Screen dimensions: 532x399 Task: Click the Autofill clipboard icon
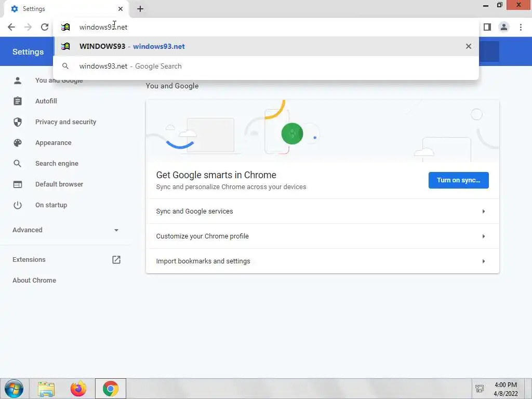(x=18, y=101)
